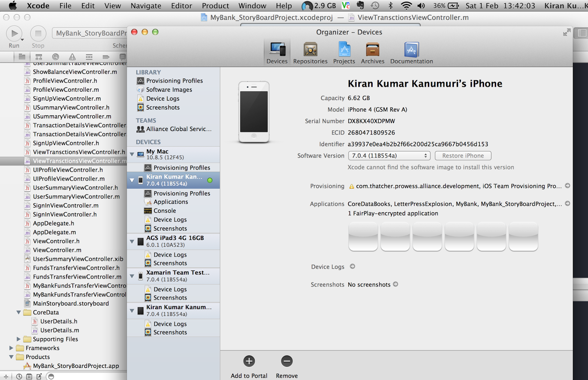Show the Breakpoint navigator icon
Image resolution: width=588 pixels, height=380 pixels.
tap(106, 57)
